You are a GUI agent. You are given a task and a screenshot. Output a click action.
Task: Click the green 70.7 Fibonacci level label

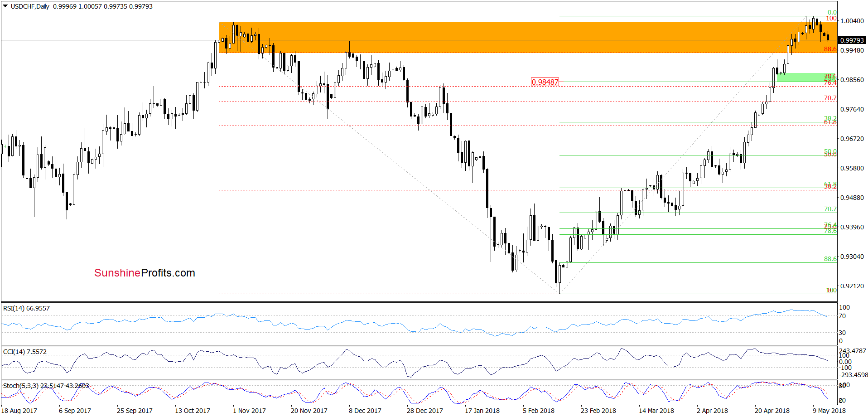pos(830,209)
